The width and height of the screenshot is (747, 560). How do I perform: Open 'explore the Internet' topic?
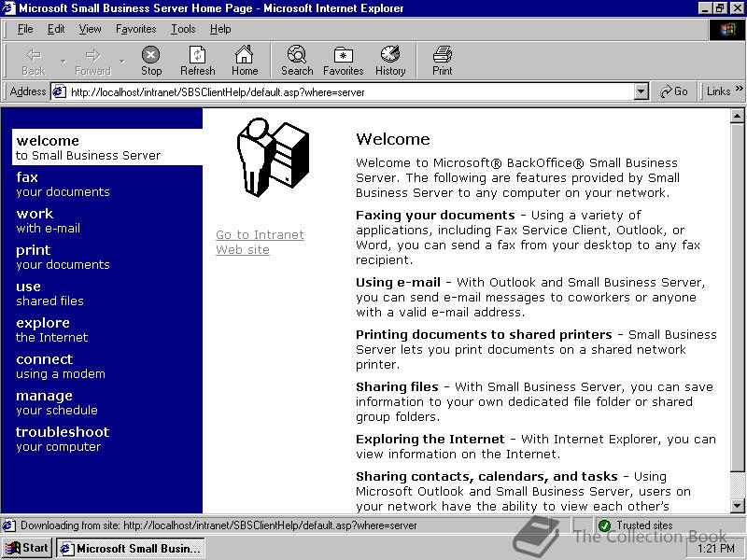51,329
